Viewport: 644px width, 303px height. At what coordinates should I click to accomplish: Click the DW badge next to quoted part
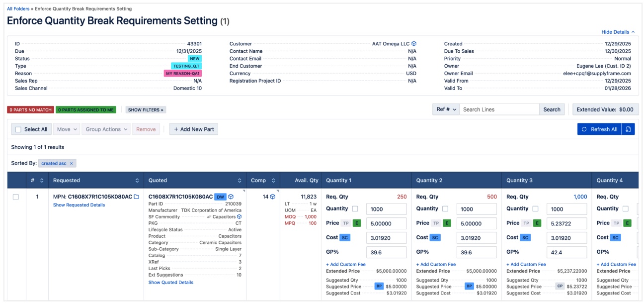click(220, 197)
